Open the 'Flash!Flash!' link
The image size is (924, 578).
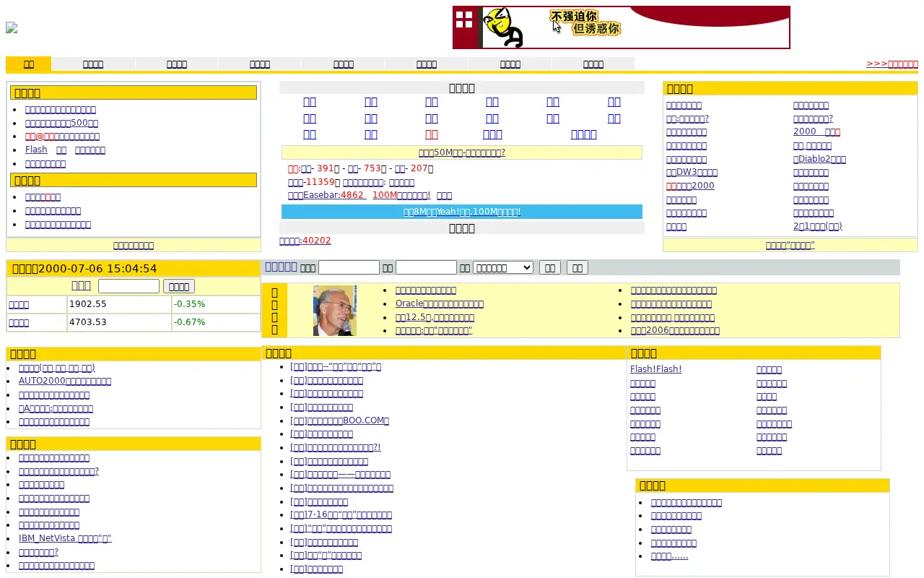tap(655, 369)
